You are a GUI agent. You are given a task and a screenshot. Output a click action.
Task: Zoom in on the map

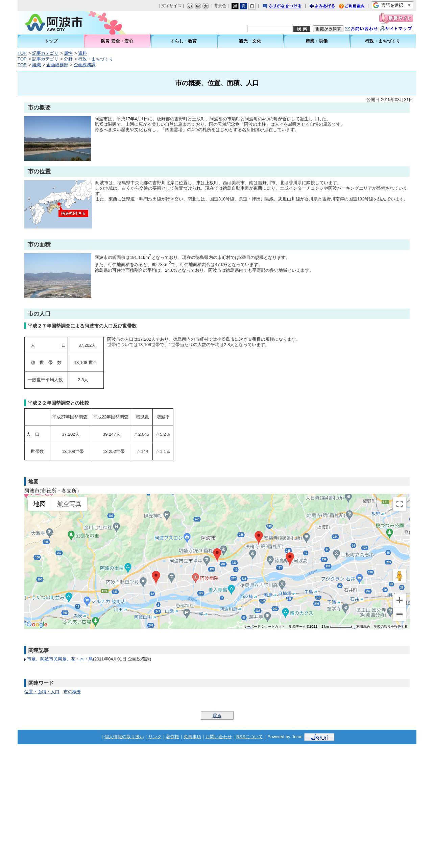click(x=400, y=600)
